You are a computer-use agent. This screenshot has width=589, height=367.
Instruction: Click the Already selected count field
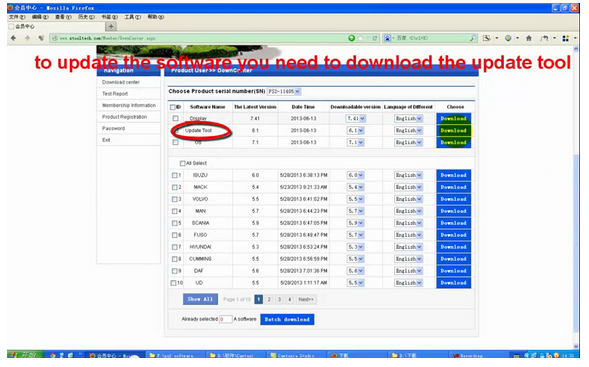pyautogui.click(x=225, y=319)
